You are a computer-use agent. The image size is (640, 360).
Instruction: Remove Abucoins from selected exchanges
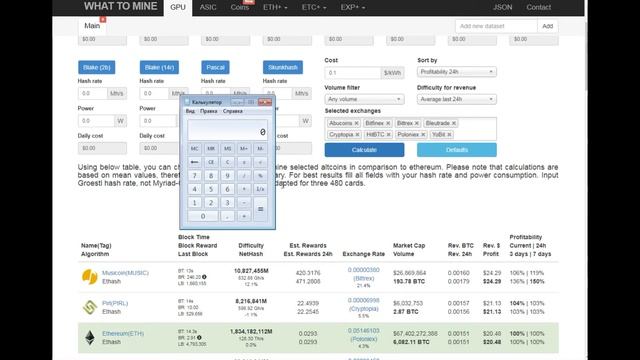356,123
